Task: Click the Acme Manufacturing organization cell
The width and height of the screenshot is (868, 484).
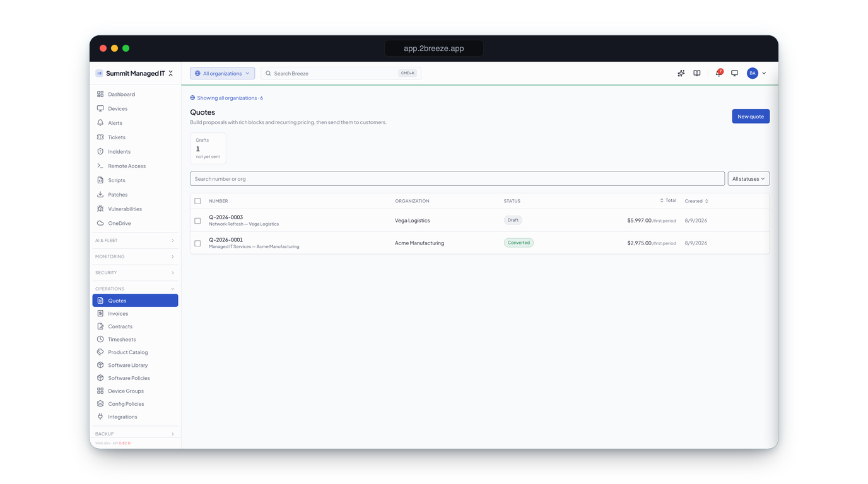Action: click(x=419, y=243)
